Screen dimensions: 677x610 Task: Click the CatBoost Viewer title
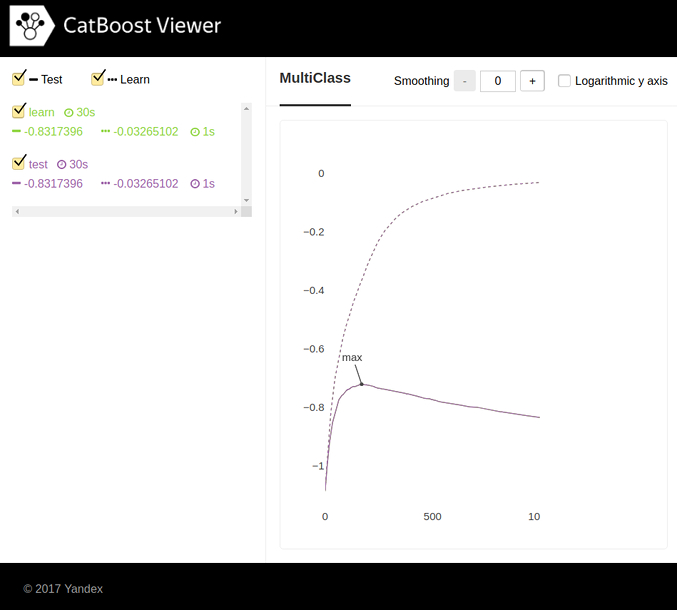click(142, 25)
